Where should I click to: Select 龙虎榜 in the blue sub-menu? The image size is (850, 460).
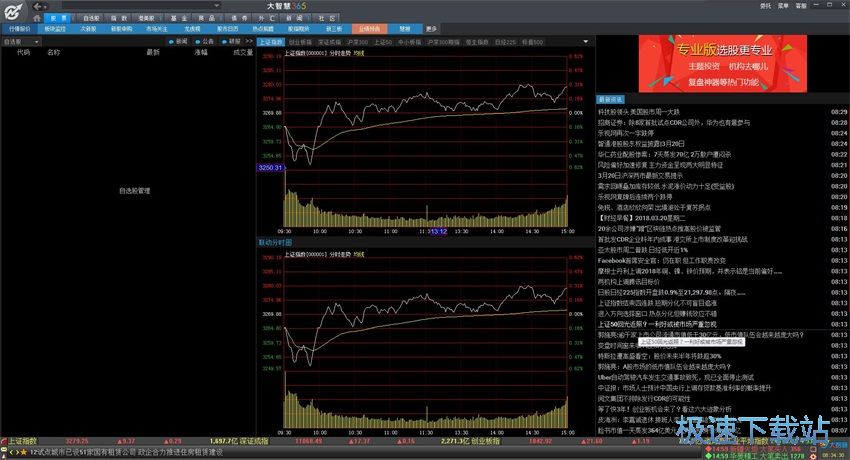[191, 29]
